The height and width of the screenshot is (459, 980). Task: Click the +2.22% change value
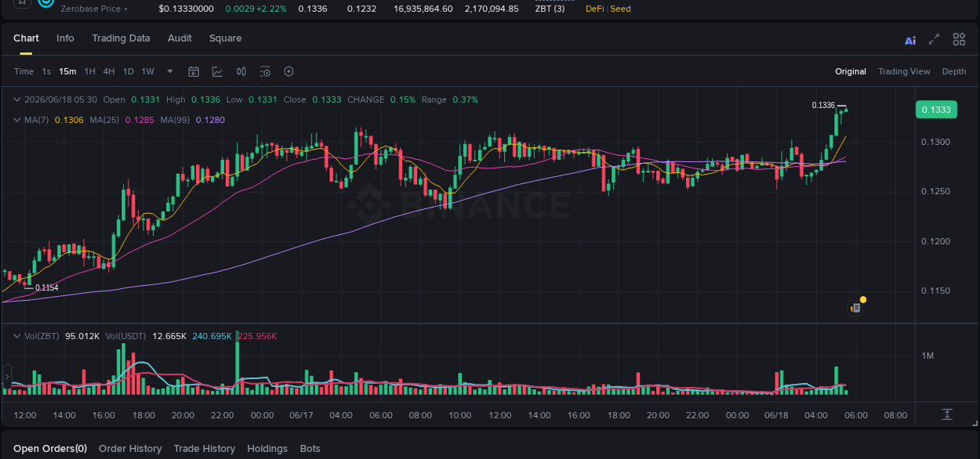pyautogui.click(x=270, y=9)
